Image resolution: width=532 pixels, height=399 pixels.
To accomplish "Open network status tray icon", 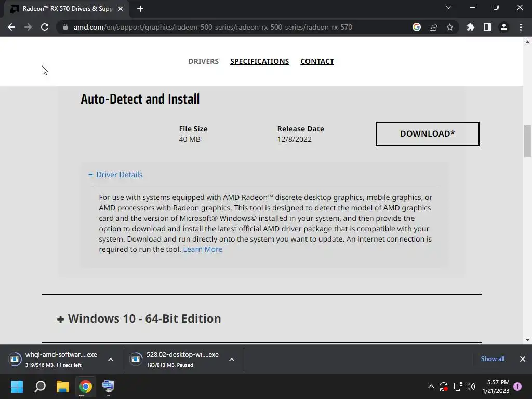I will coord(458,387).
